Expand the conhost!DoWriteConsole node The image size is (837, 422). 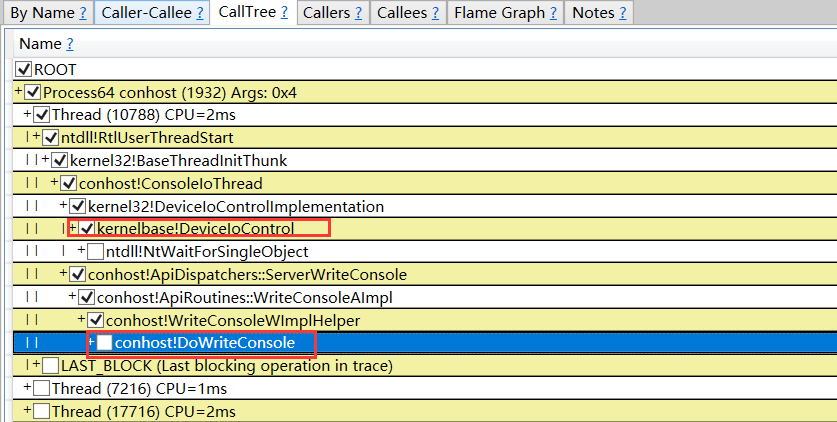(91, 343)
